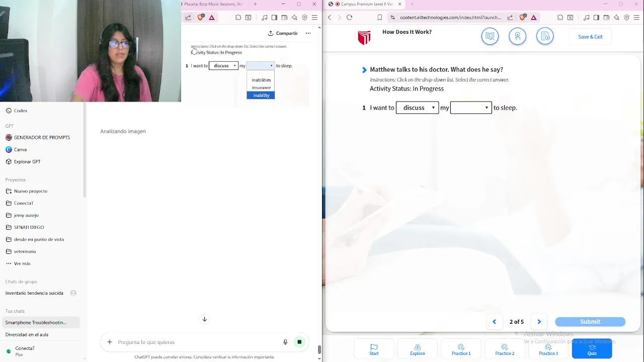Switch to the Practice 3 tab
The width and height of the screenshot is (644, 362).
pos(548,349)
